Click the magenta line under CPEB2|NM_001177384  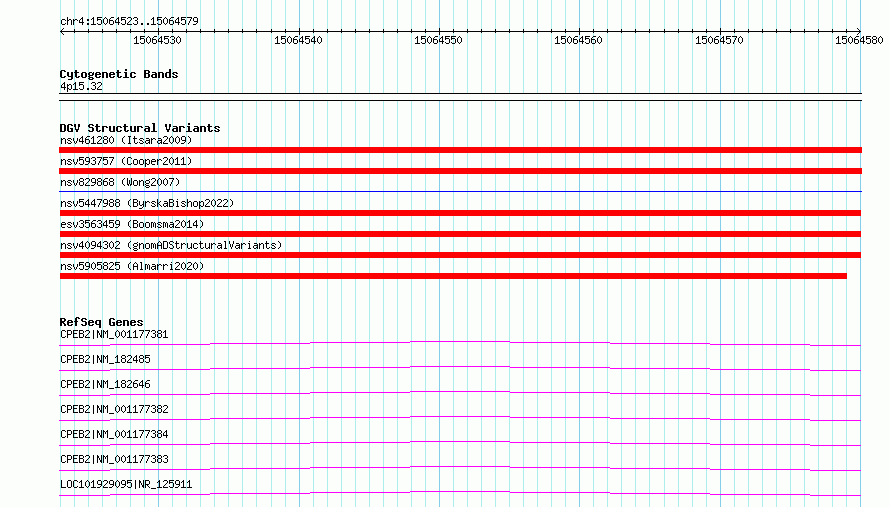tap(460, 443)
